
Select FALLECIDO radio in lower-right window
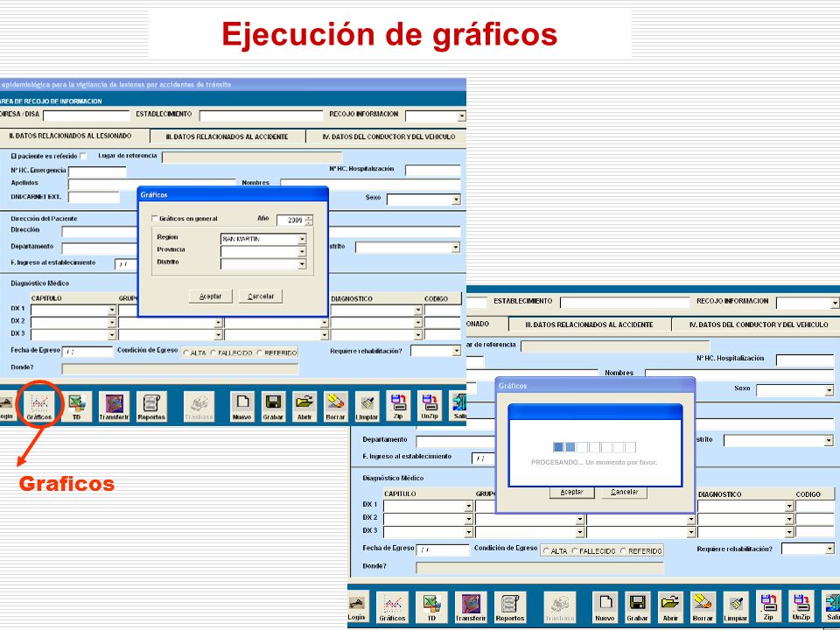(x=575, y=550)
